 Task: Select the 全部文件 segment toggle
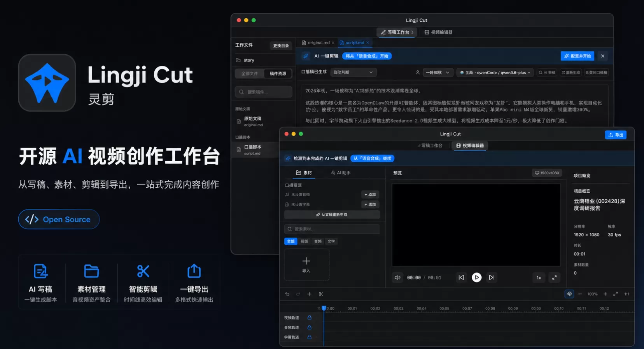coord(249,73)
